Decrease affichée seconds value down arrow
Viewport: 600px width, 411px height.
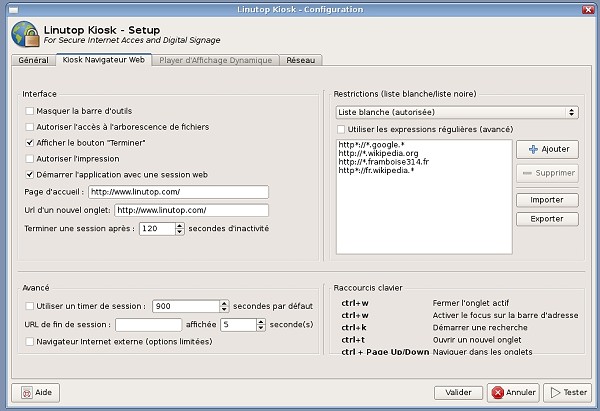[x=261, y=328]
